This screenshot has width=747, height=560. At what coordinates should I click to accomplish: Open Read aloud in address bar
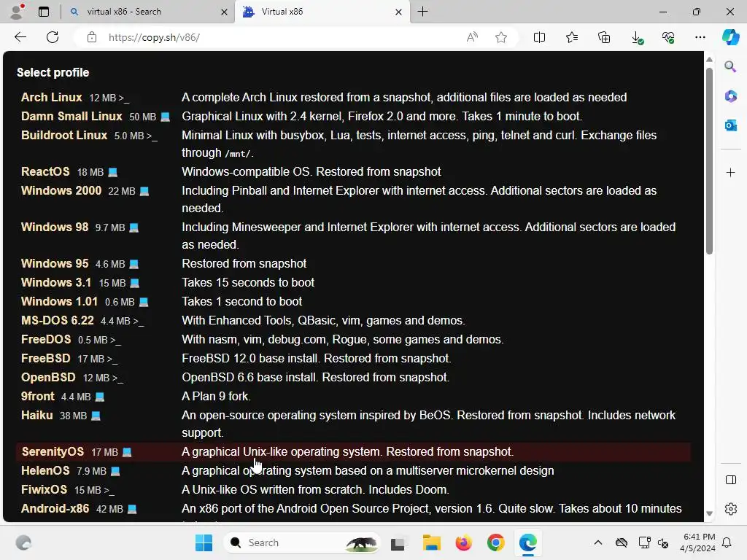472,37
